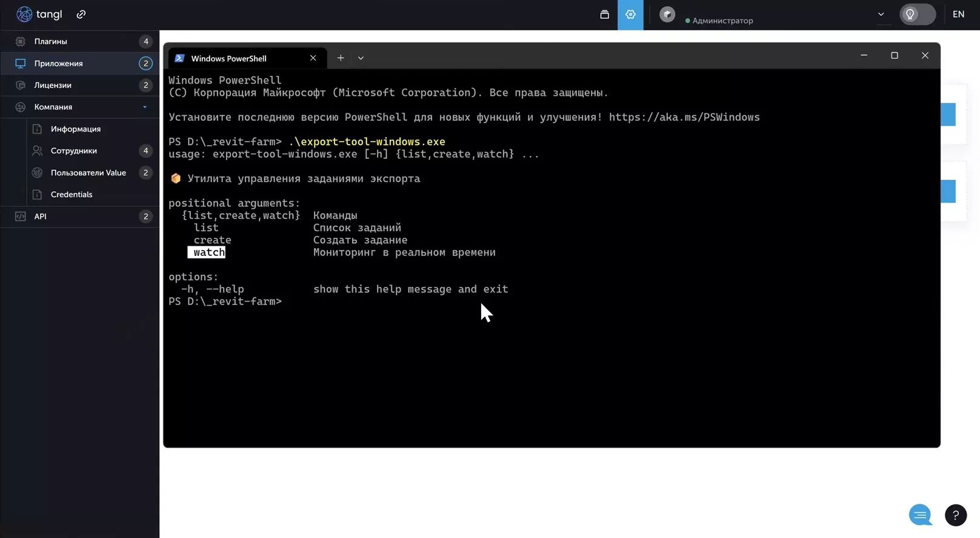The height and width of the screenshot is (538, 980).
Task: Add a new PowerShell tab
Action: point(341,58)
